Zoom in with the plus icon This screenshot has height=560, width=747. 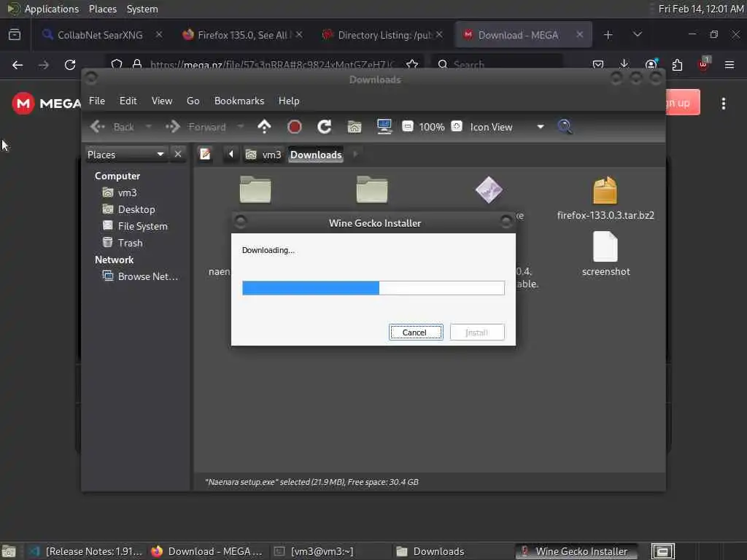457,126
